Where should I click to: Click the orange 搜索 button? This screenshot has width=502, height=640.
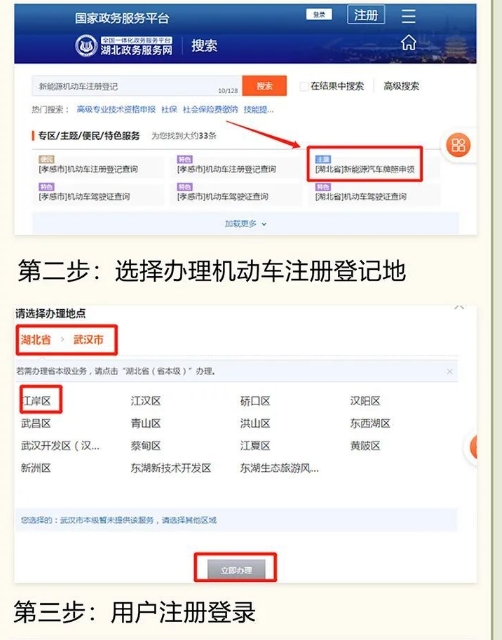tap(264, 86)
